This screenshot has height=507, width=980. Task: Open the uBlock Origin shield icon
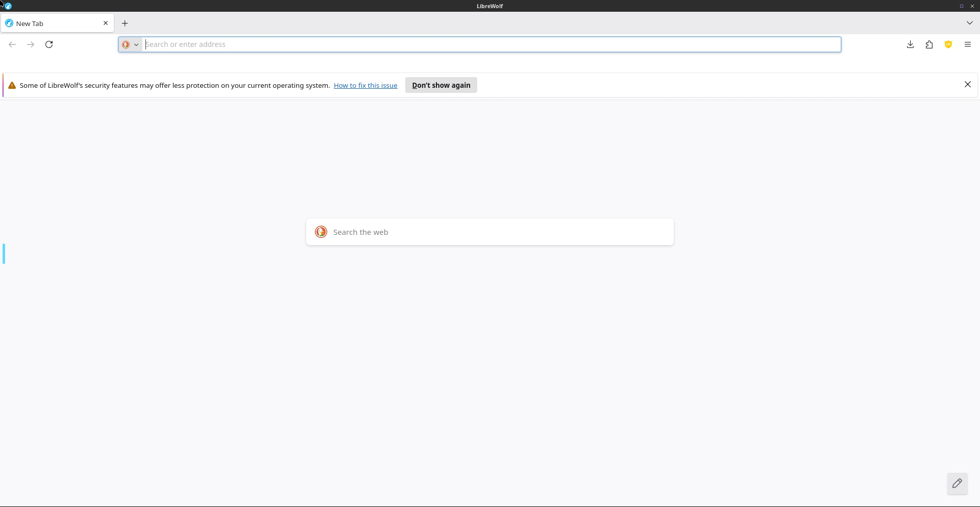click(x=948, y=44)
